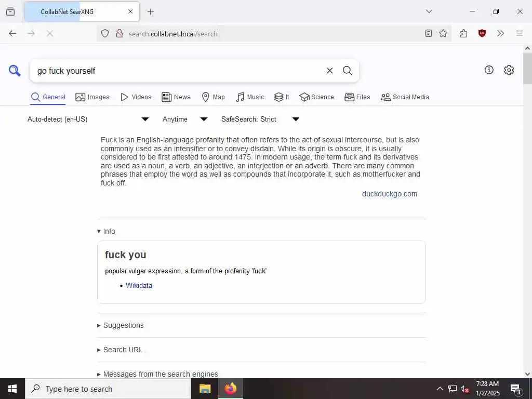
Task: Click the uBlock Origin extension icon
Action: point(482,33)
